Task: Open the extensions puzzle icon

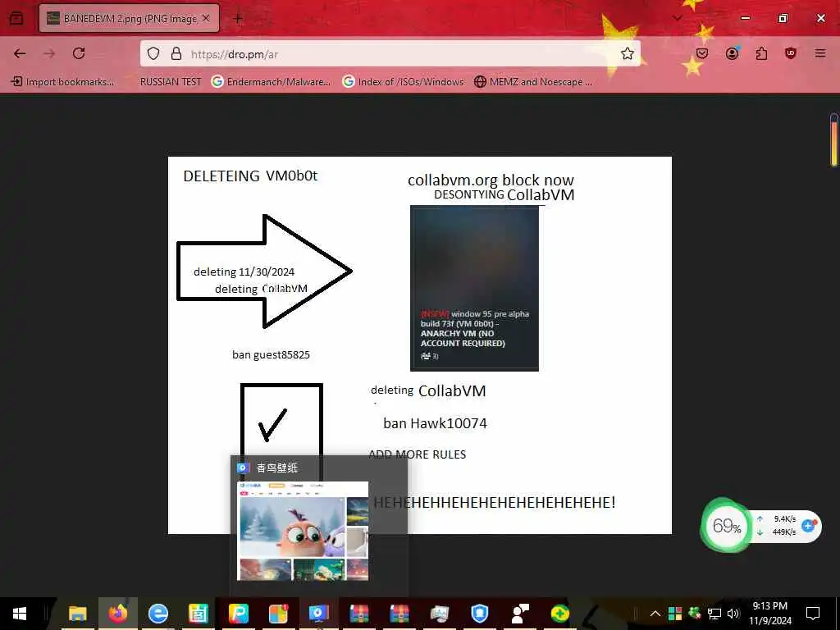Action: pos(761,53)
